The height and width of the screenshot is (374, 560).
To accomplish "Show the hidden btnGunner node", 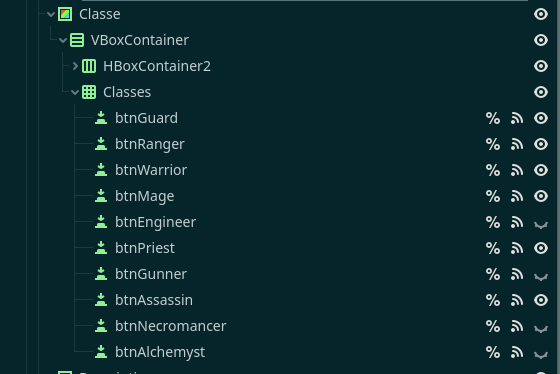I will point(541,276).
